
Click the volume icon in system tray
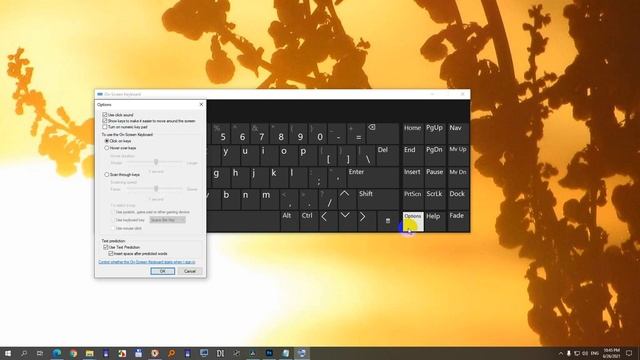585,353
